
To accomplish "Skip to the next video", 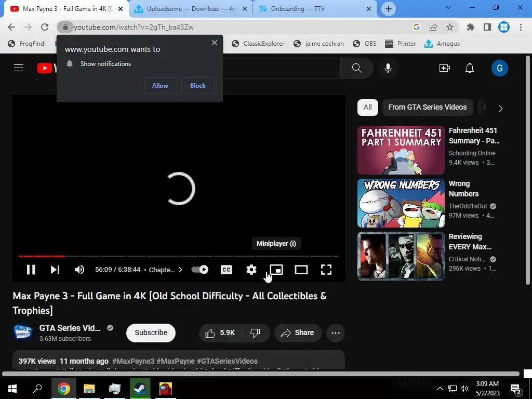I will pyautogui.click(x=55, y=270).
